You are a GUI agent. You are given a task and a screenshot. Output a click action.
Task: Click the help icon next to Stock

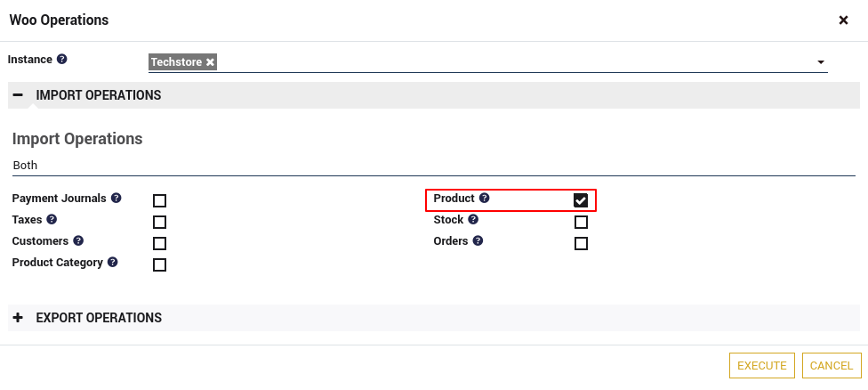click(x=473, y=219)
